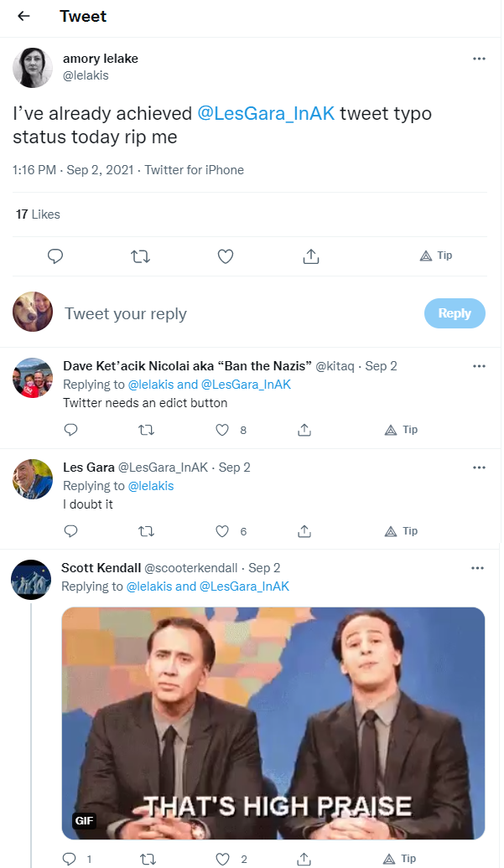Open more options on Scott Kendall's reply
The width and height of the screenshot is (504, 868).
pyautogui.click(x=477, y=568)
